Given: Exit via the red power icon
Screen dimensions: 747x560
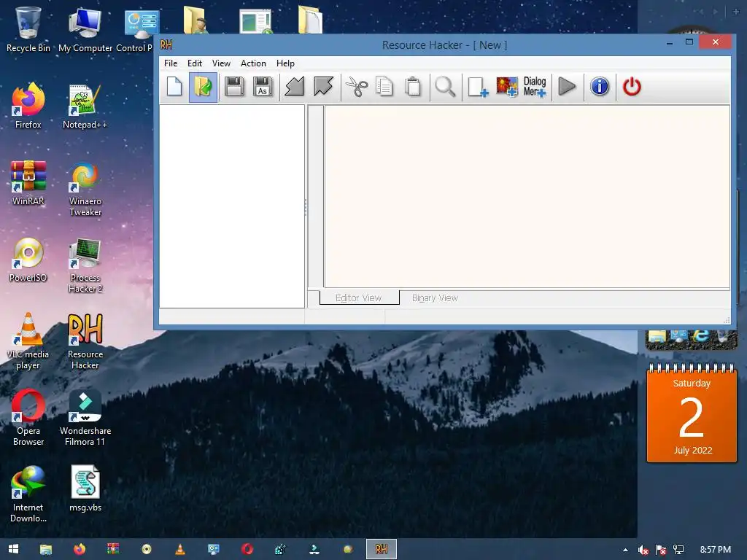Looking at the screenshot, I should [632, 87].
